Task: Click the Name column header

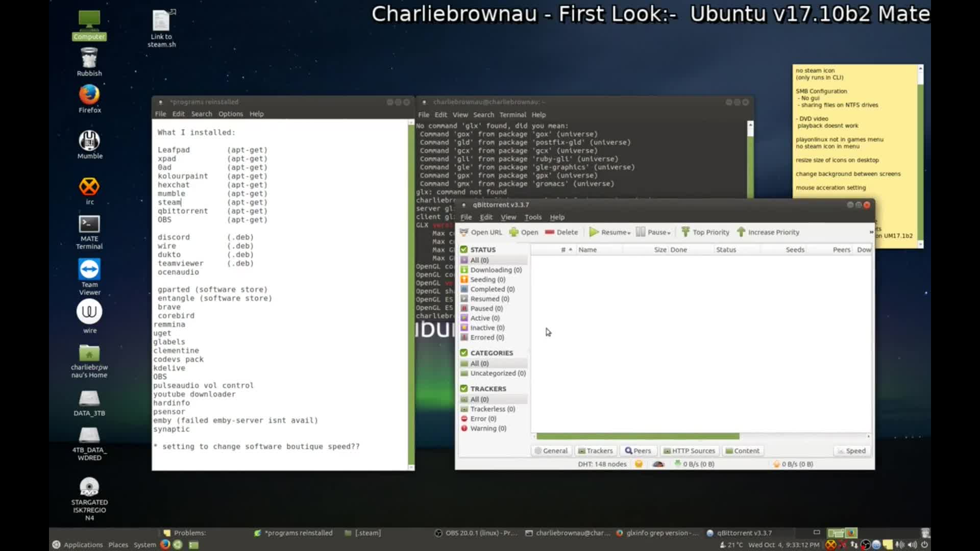Action: 599,249
